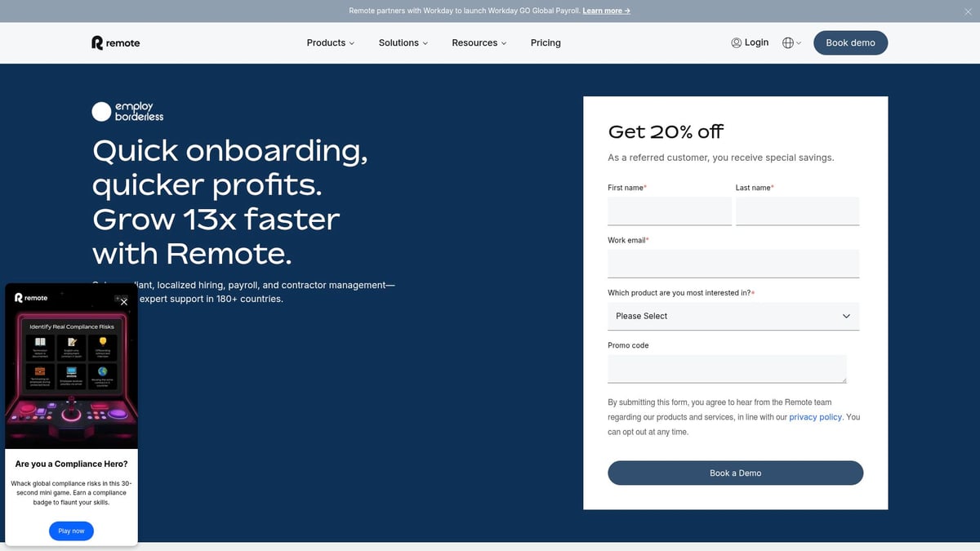Click the lightbulb icon in the game grid
980x551 pixels.
104,342
